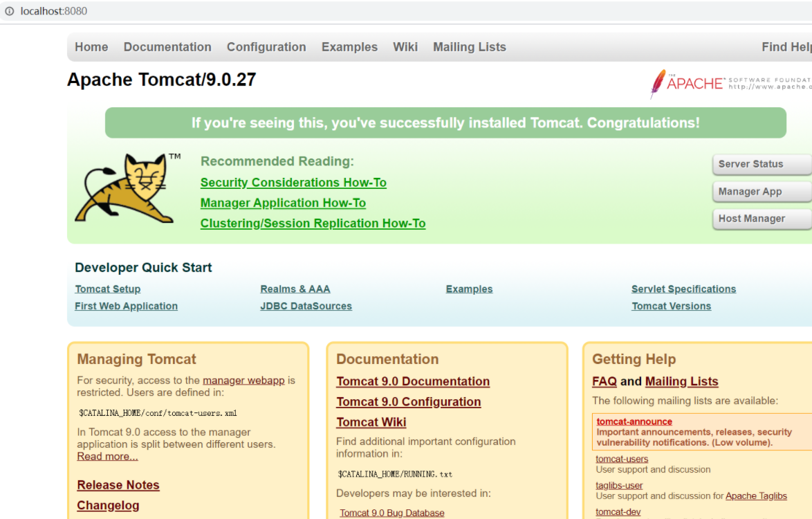
Task: Click the Manager App button
Action: pyautogui.click(x=762, y=192)
